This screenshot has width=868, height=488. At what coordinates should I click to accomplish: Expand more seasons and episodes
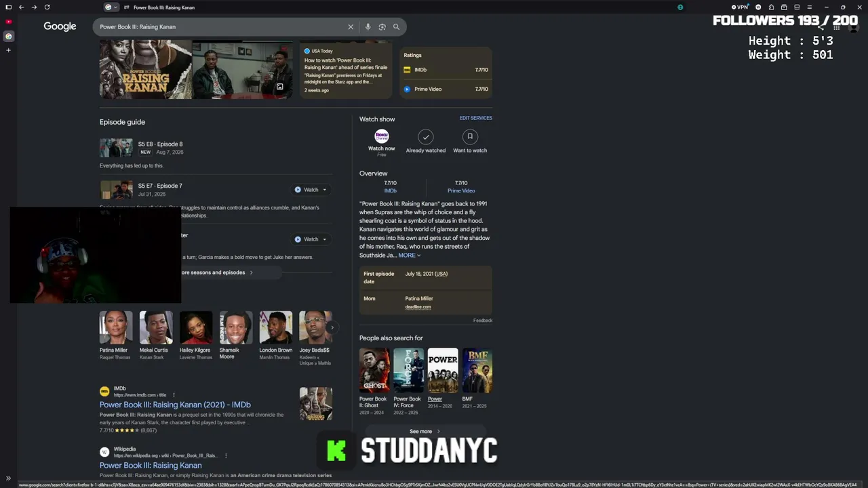pos(217,272)
